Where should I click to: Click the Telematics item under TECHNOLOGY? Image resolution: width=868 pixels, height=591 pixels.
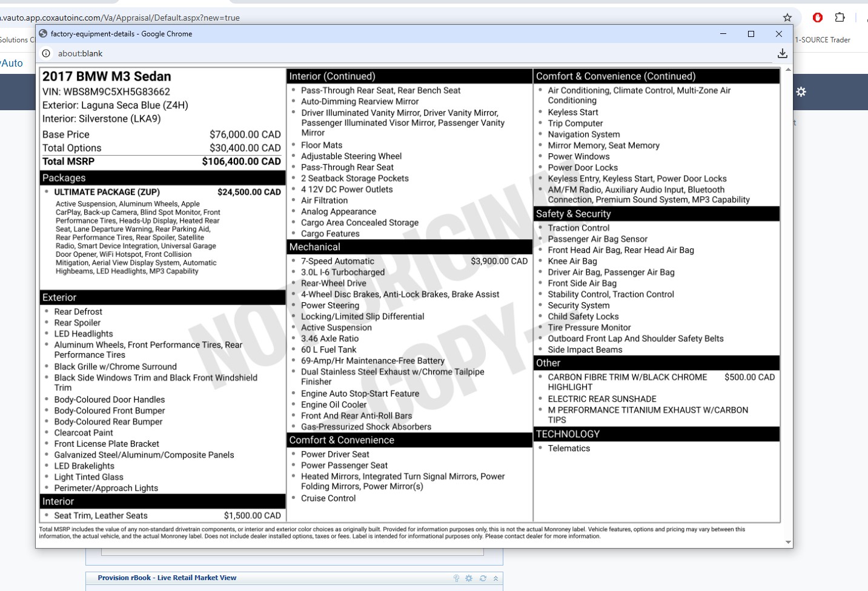coord(569,449)
